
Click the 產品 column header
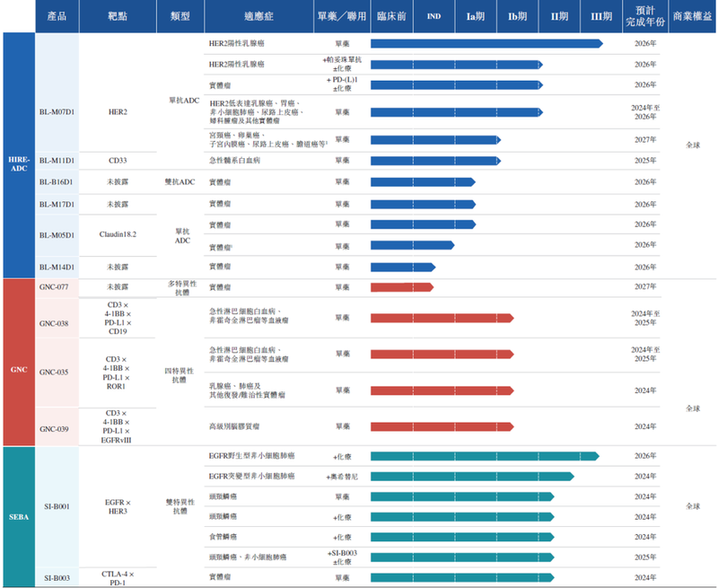click(57, 16)
